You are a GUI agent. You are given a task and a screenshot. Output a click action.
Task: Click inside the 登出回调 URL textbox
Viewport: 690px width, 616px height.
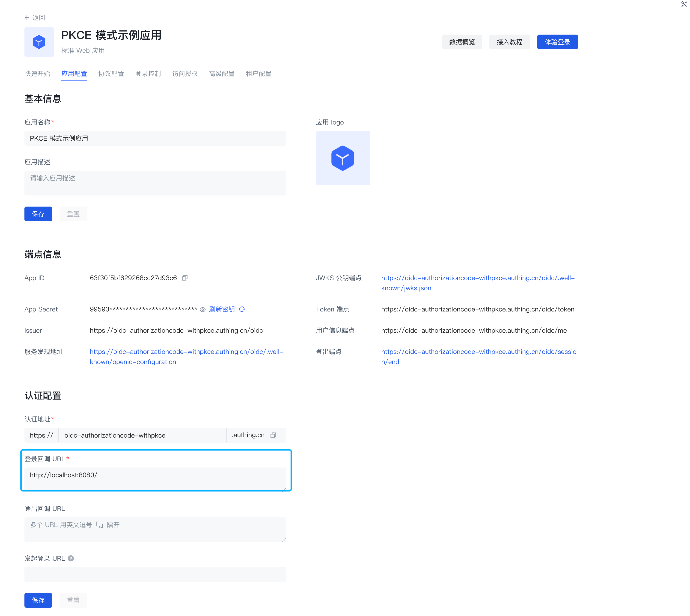point(155,529)
